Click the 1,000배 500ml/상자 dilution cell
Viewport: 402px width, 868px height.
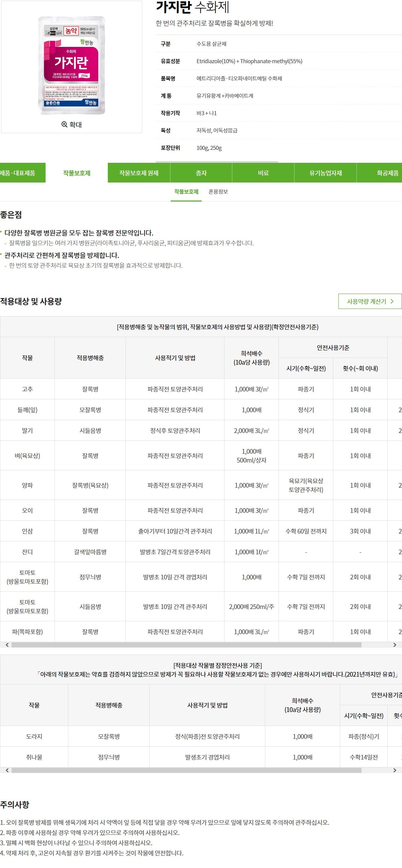coord(251,456)
